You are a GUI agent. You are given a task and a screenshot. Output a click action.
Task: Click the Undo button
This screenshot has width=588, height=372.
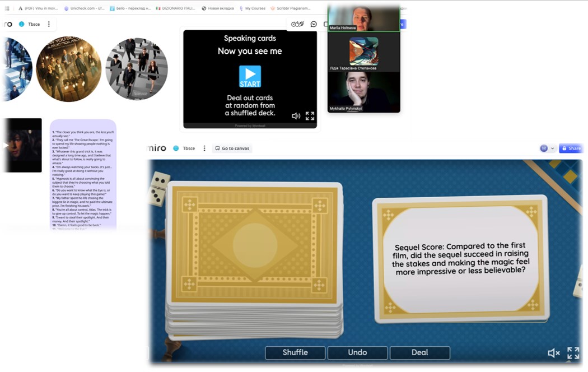click(x=357, y=352)
